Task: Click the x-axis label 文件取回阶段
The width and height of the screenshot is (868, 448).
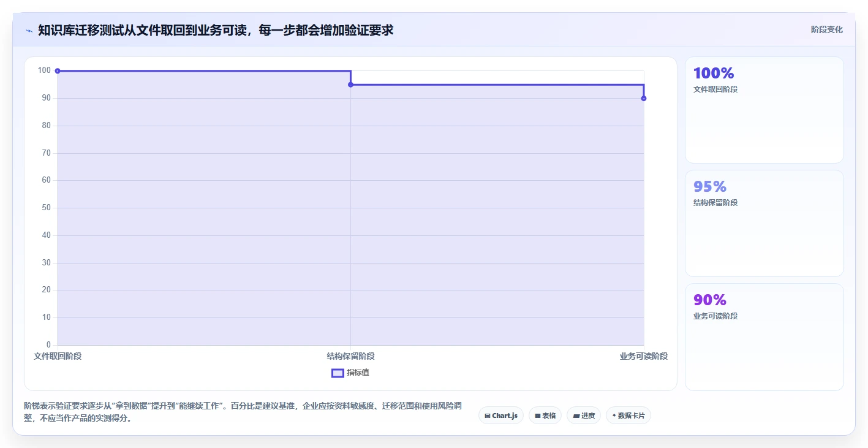Action: pyautogui.click(x=58, y=356)
